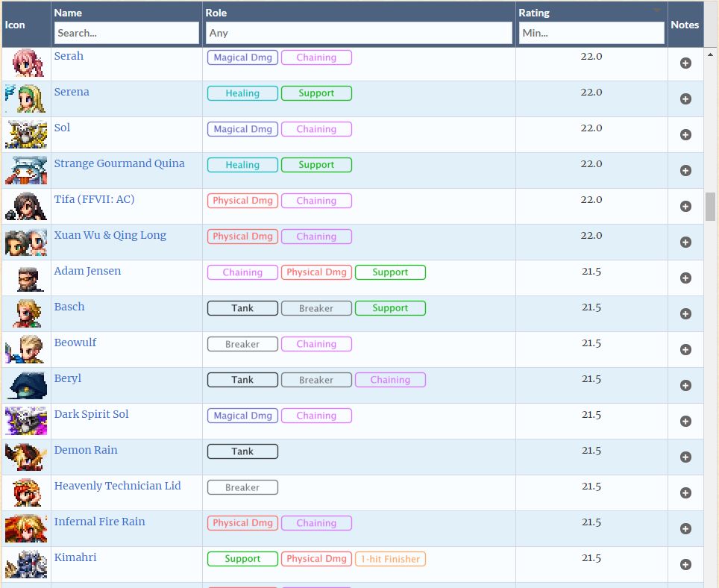Click the Notes column header
719x588 pixels.
pos(685,25)
